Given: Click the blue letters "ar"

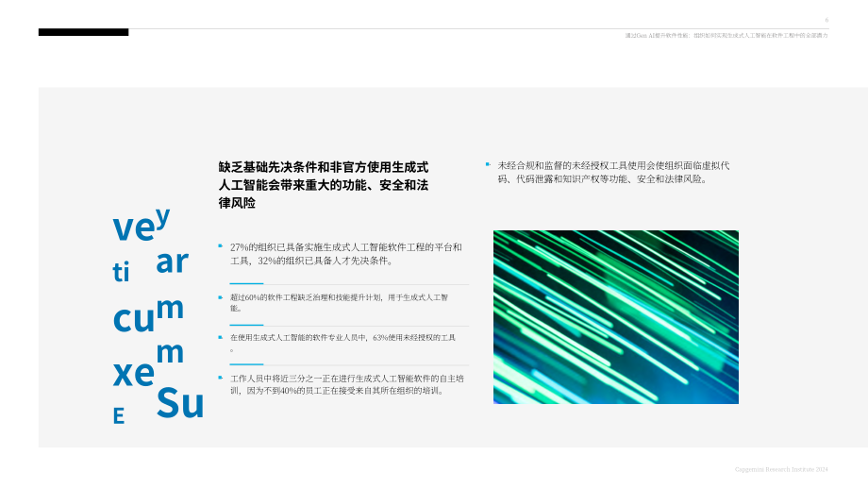Looking at the screenshot, I should coord(172,261).
